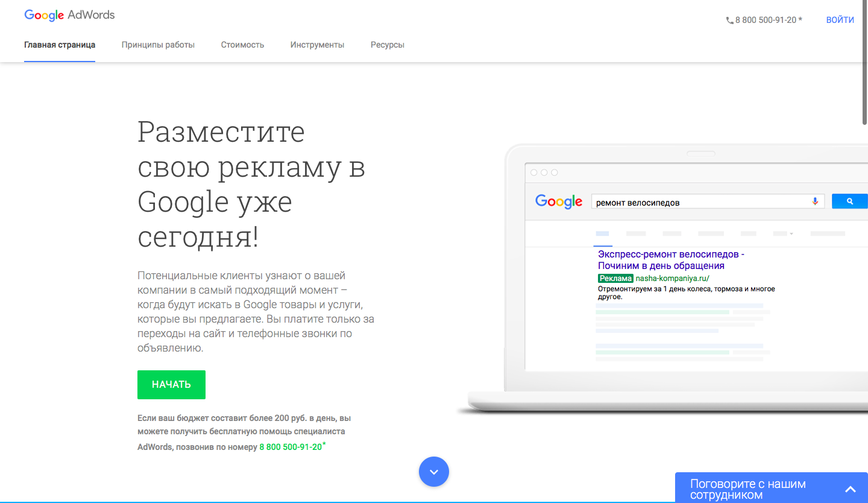Click the nasha-kompaniya.ru/ ad URL
This screenshot has width=868, height=503.
673,278
